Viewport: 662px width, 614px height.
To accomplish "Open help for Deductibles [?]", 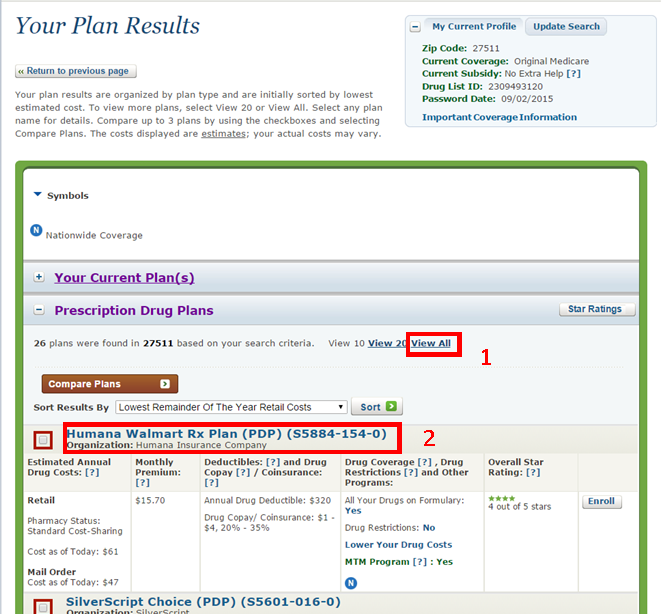I will [x=273, y=462].
